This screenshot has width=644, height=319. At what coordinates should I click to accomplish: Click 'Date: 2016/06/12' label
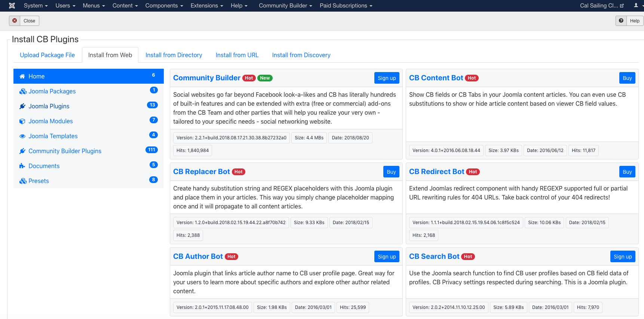545,151
